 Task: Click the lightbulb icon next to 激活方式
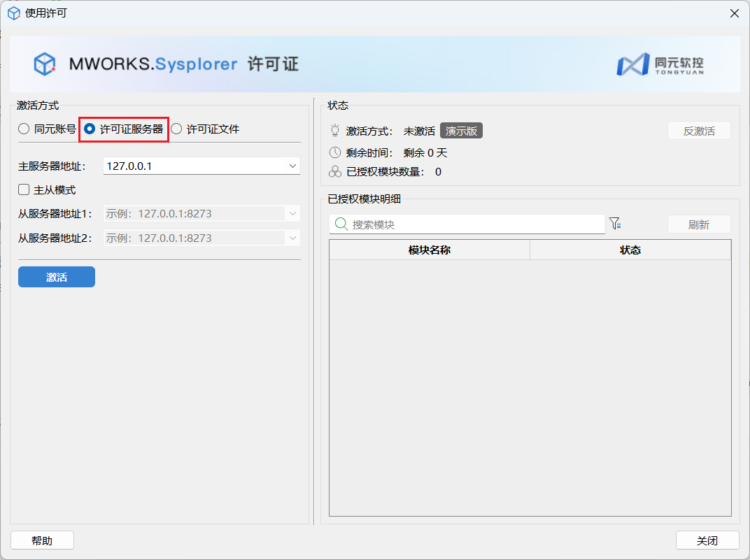click(335, 131)
